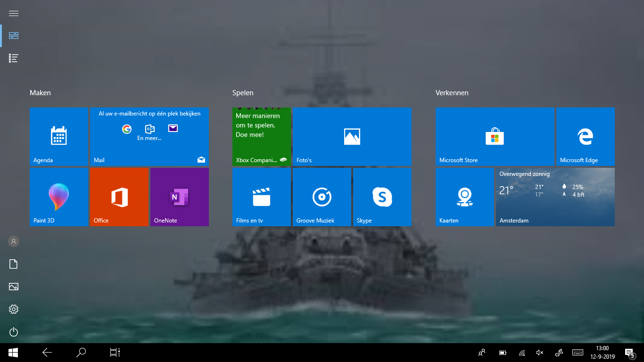Open Microsoft Edge browser tile
This screenshot has width=644, height=362.
tap(585, 136)
